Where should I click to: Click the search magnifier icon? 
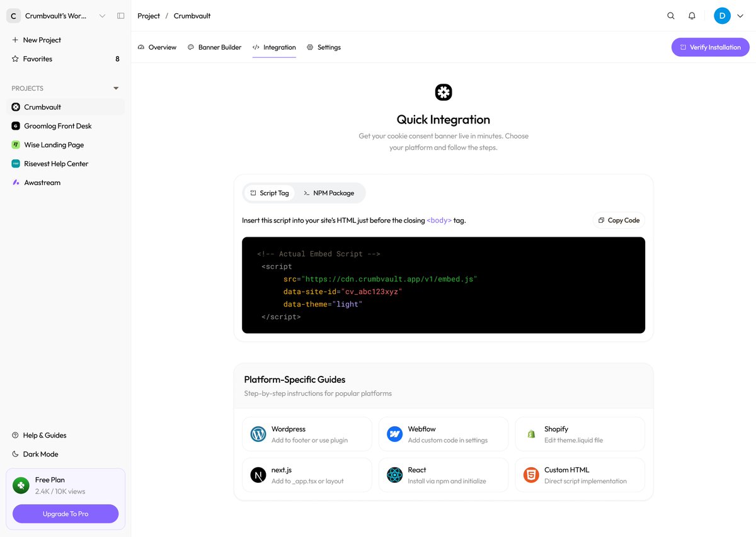(671, 16)
